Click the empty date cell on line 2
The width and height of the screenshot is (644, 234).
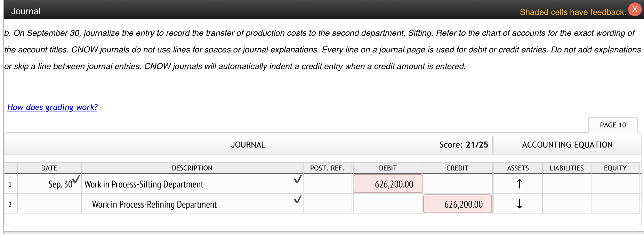coord(49,204)
